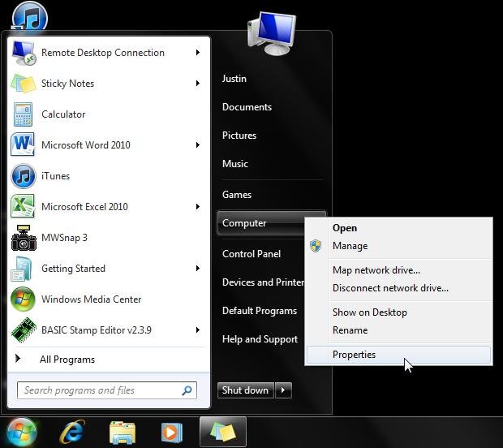503x448 pixels.
Task: Choose Disconnect network drive...
Action: coord(398,288)
